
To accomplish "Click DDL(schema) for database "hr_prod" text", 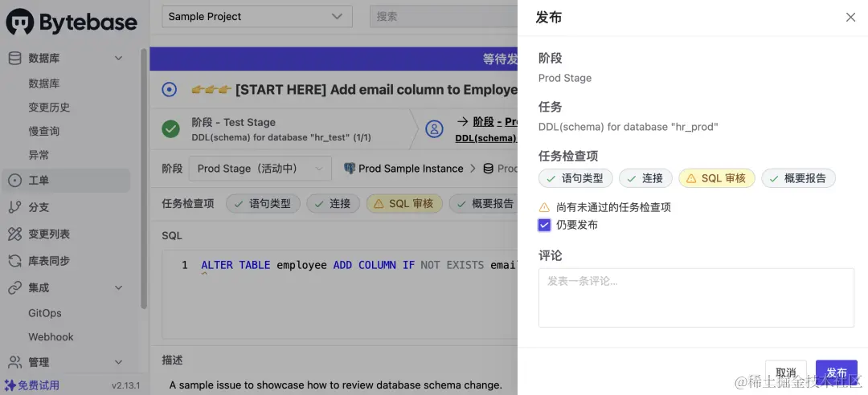I will [x=628, y=127].
